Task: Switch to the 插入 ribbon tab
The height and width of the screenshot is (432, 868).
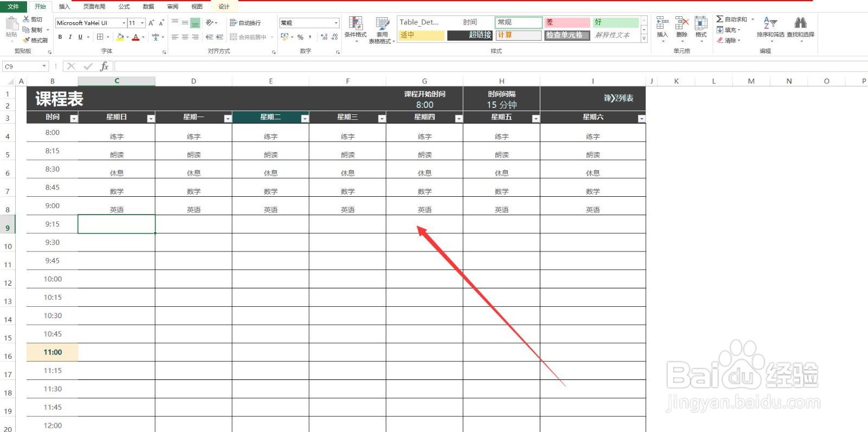Action: click(x=64, y=7)
